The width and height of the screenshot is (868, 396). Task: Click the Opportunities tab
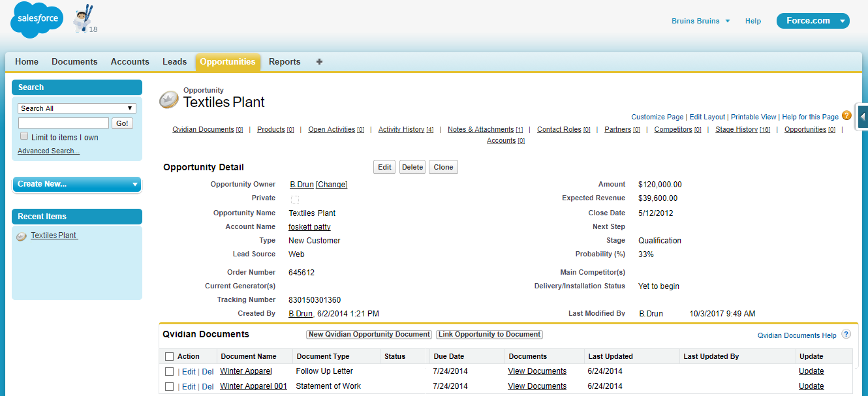coord(228,62)
